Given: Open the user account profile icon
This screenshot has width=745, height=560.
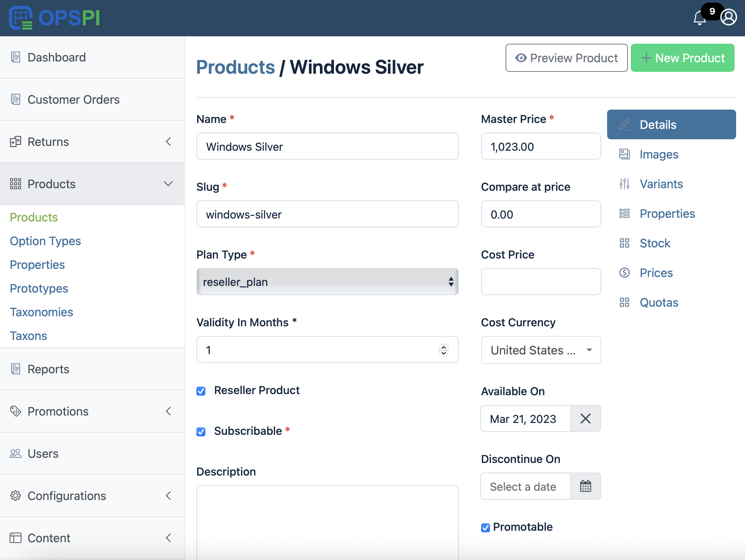Looking at the screenshot, I should (729, 17).
